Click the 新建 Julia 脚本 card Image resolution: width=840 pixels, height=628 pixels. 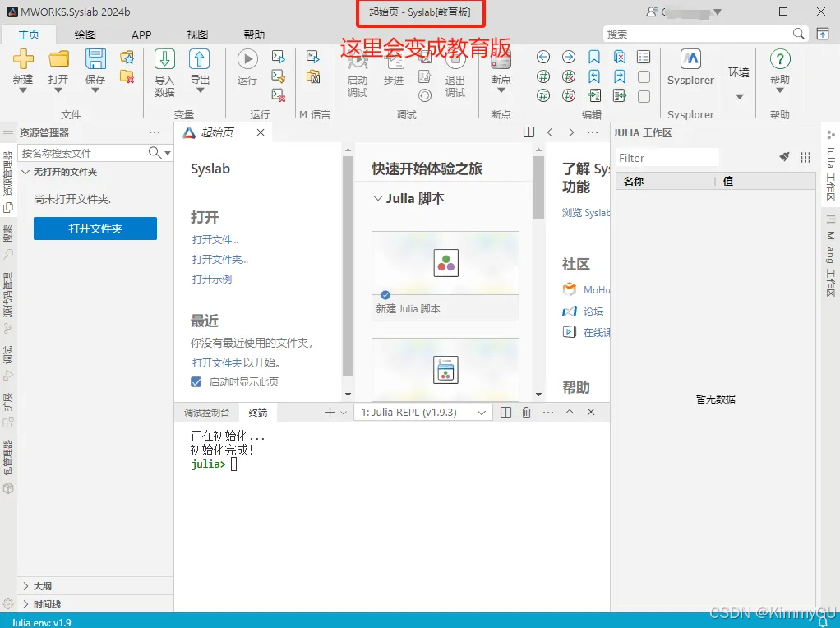tap(445, 276)
